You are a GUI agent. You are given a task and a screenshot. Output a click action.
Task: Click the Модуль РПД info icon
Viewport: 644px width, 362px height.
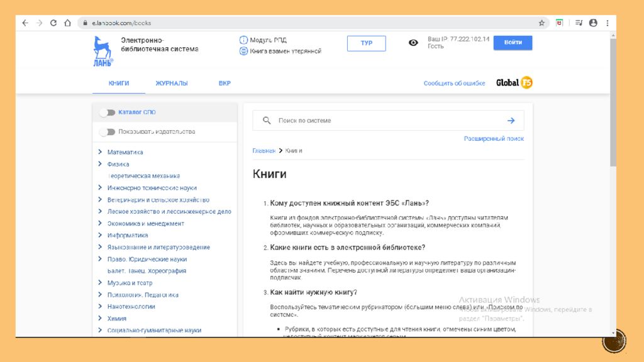[243, 40]
